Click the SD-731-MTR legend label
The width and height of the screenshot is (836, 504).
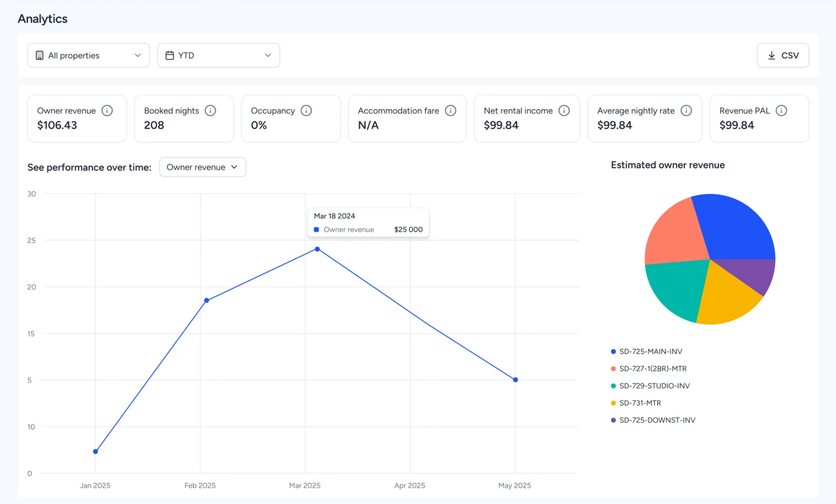(x=640, y=403)
